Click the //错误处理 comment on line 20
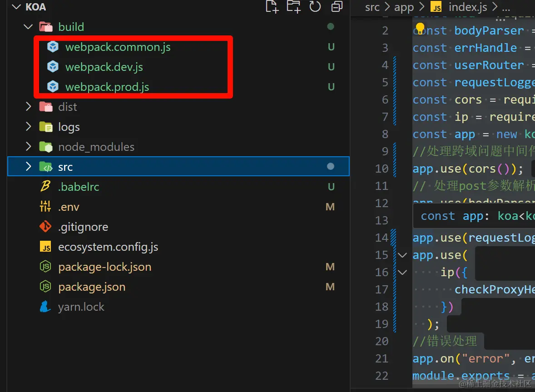 (x=445, y=341)
